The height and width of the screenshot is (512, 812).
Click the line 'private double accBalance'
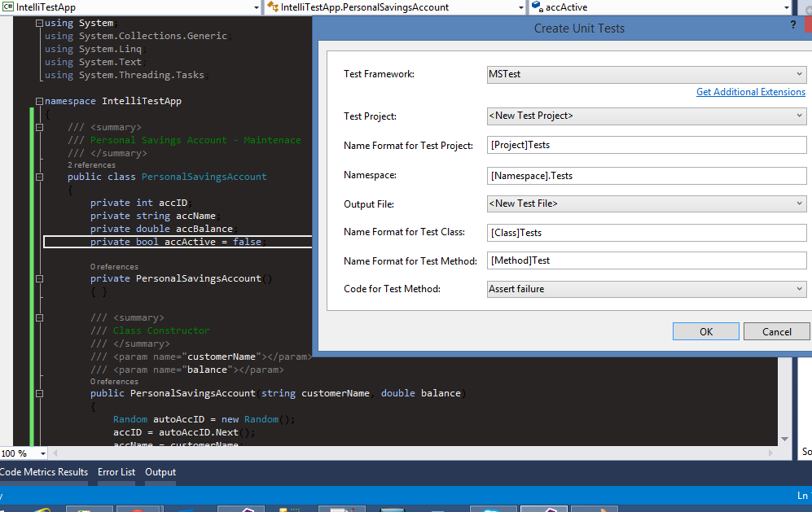pos(165,229)
